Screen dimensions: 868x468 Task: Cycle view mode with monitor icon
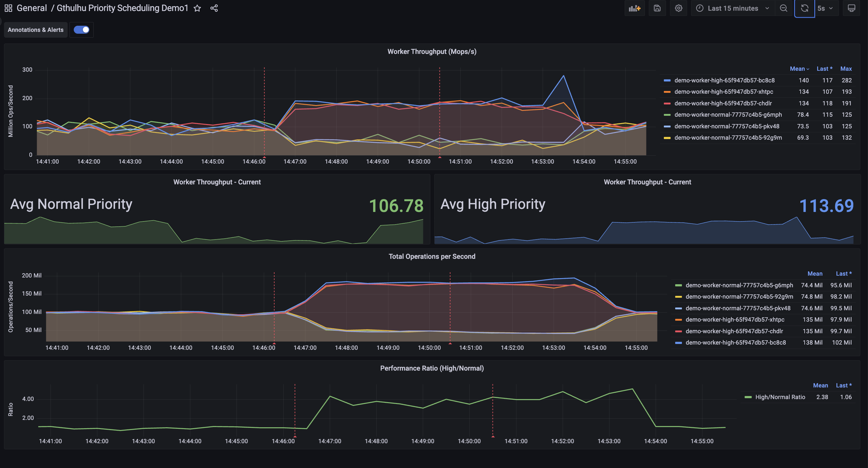point(851,9)
